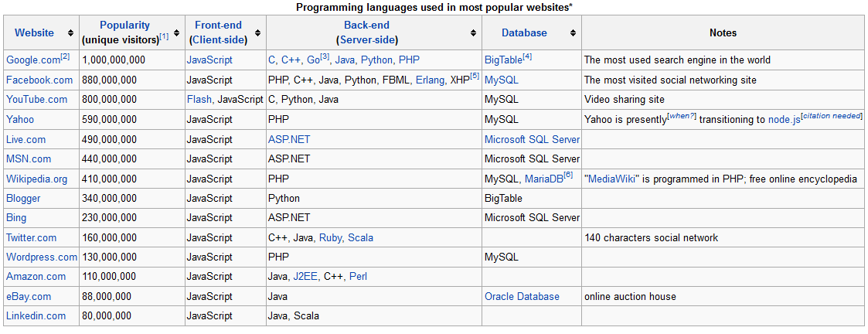Sort by Database column sort arrows

[x=573, y=32]
